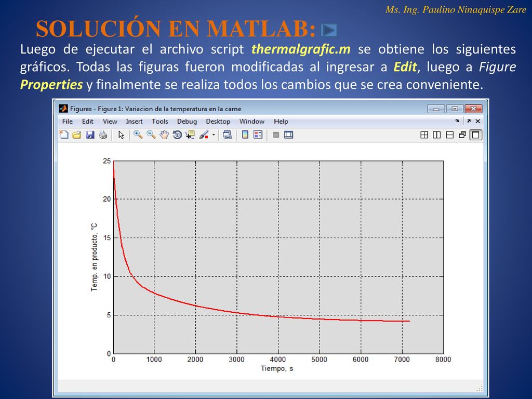
Task: Open the Window menu
Action: [x=252, y=122]
